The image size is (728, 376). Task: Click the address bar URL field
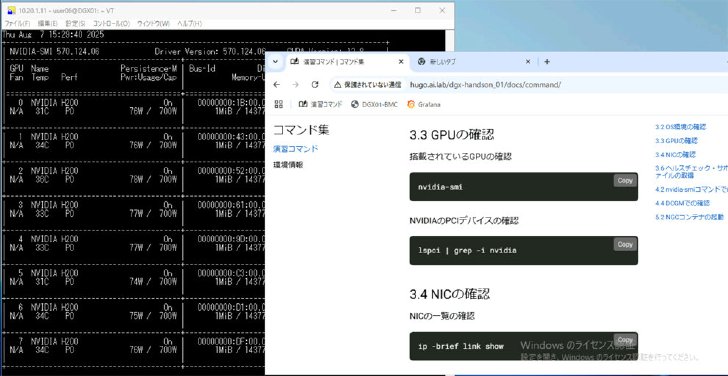tap(485, 85)
